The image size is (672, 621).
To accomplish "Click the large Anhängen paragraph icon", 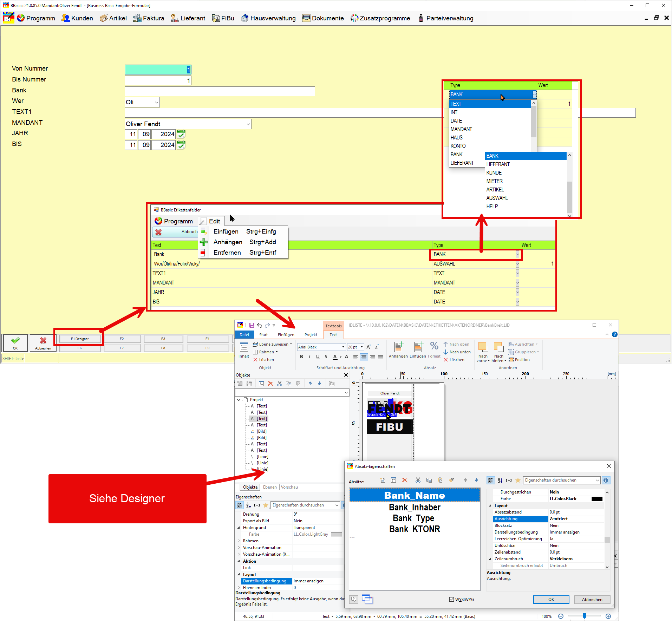I will (x=399, y=347).
